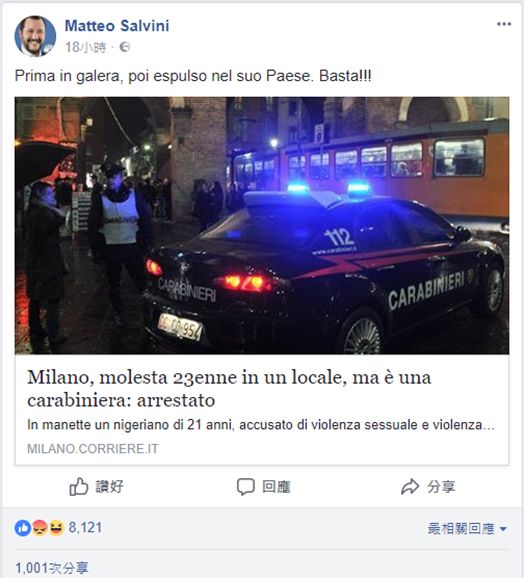Click the share arrow icon
The height and width of the screenshot is (578, 524).
click(410, 487)
